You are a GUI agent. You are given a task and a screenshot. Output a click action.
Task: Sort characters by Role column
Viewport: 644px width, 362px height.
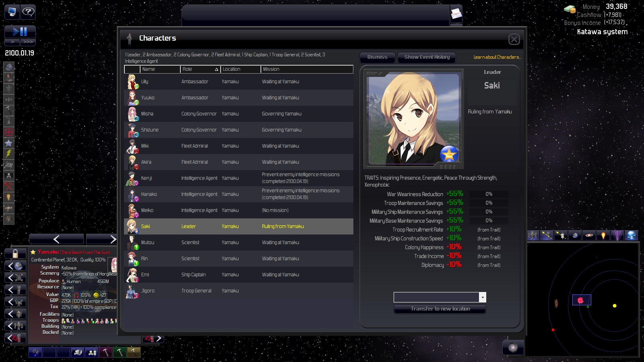tap(200, 69)
